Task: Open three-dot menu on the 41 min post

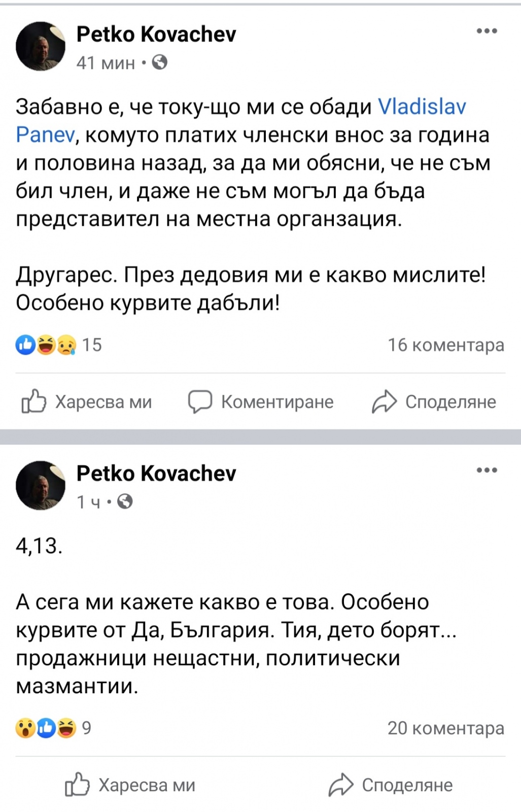Action: (x=487, y=31)
